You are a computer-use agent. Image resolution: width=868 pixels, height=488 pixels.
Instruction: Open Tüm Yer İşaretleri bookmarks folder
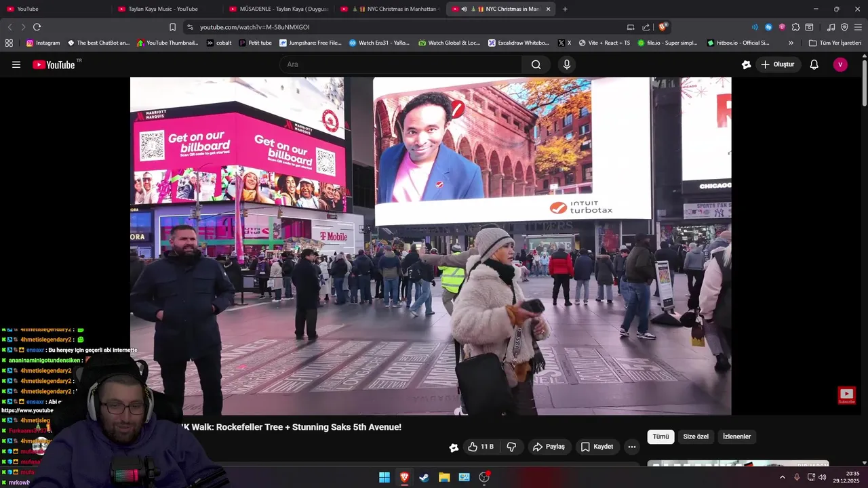[835, 43]
